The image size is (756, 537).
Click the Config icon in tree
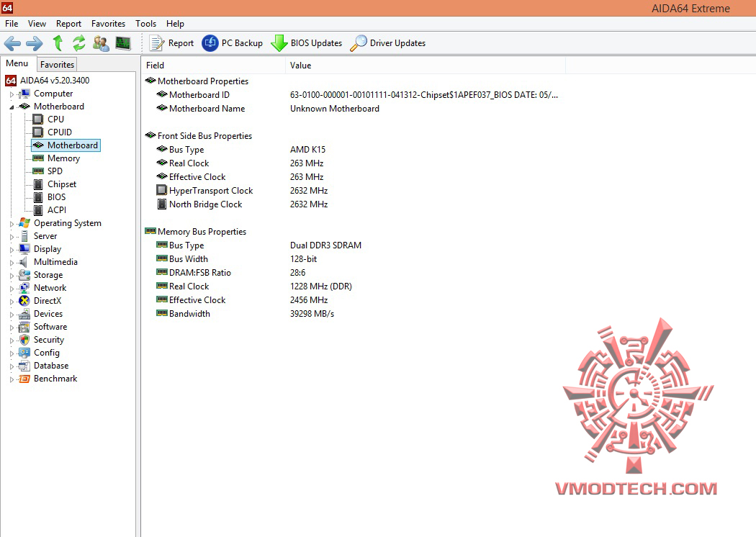24,353
